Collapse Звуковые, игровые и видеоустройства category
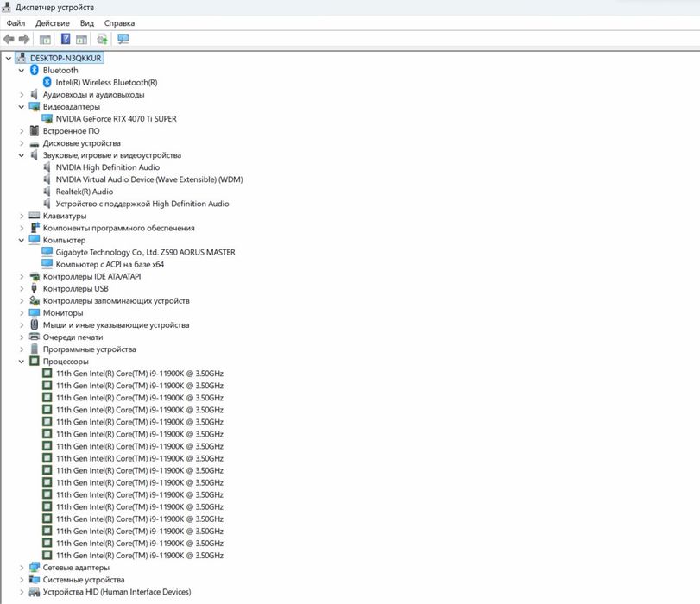The image size is (700, 604). pos(22,155)
